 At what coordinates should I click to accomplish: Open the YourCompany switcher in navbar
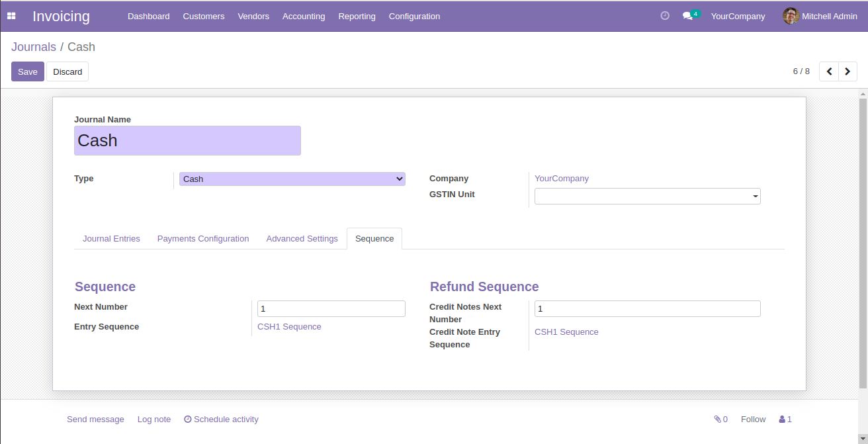pyautogui.click(x=738, y=16)
